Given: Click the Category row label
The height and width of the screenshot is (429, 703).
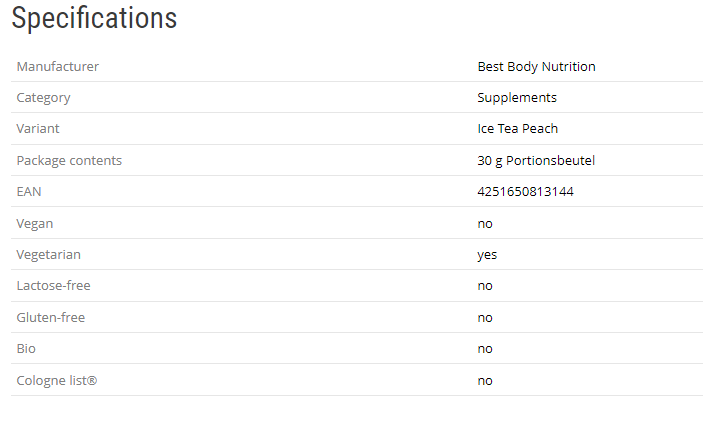Looking at the screenshot, I should pos(44,98).
